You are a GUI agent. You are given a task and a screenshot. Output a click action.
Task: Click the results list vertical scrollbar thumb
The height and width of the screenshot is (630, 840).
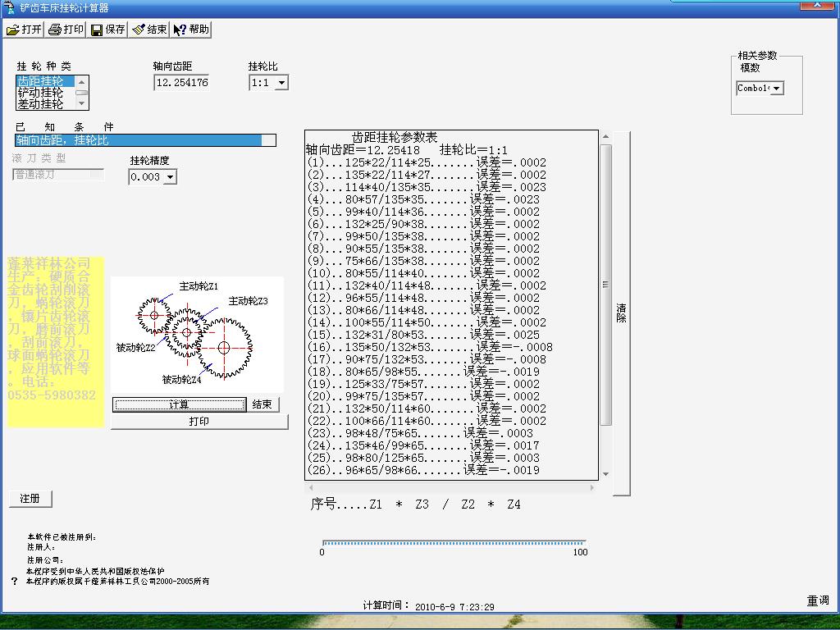605,285
